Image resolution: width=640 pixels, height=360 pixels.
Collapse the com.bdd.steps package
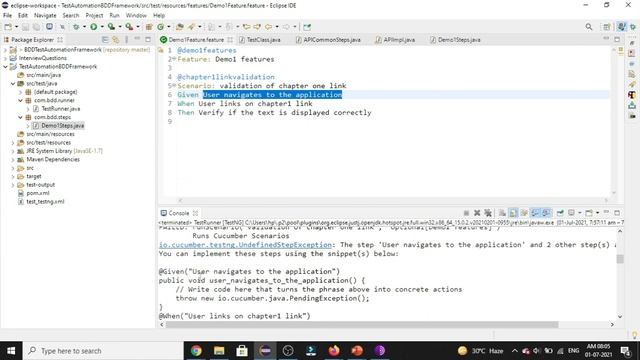pos(20,117)
